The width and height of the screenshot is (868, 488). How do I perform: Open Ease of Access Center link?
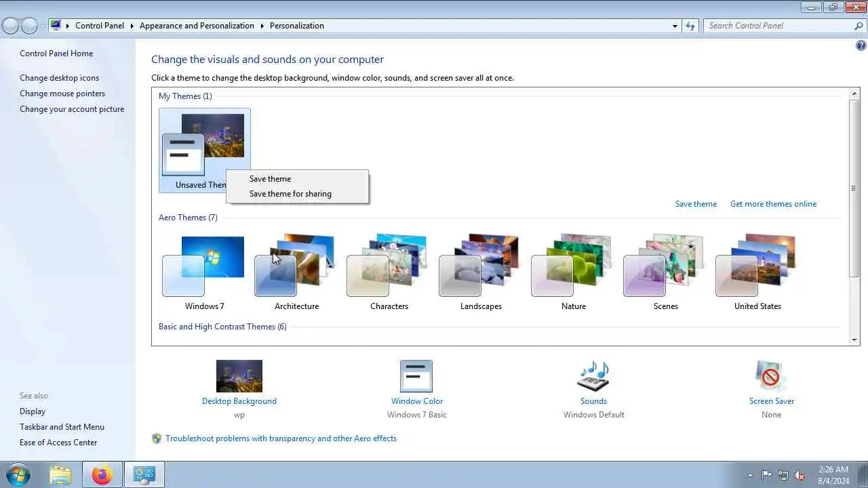click(x=58, y=443)
